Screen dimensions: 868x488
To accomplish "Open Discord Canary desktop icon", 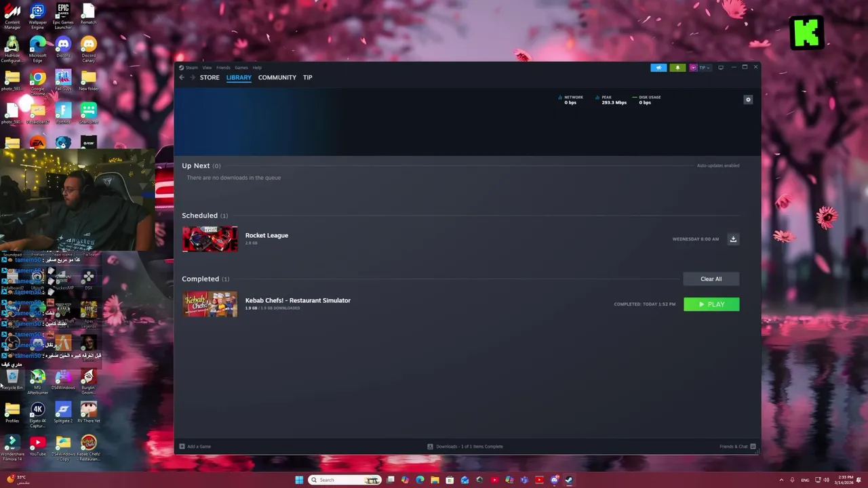I will click(x=88, y=50).
